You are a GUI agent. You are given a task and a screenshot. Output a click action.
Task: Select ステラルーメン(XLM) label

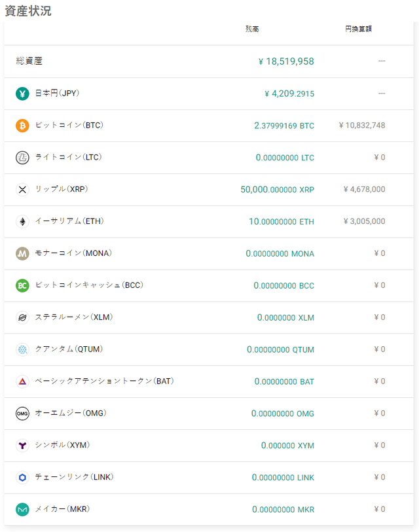click(74, 317)
